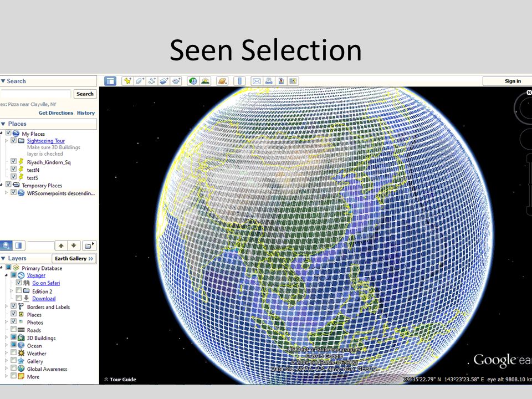
Task: Move selected place up
Action: tap(61, 245)
